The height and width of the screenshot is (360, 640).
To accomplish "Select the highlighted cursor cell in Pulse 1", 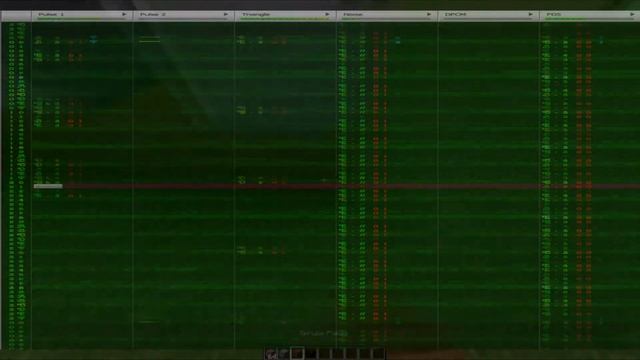I will click(x=48, y=186).
